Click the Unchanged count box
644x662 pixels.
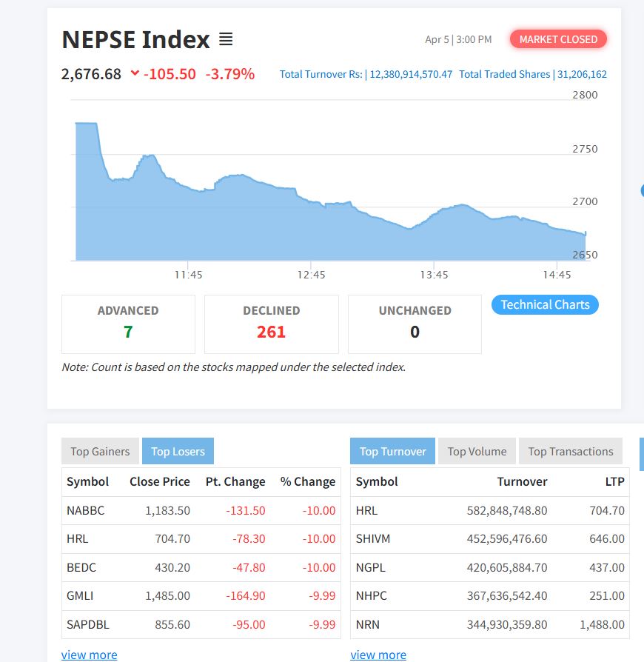click(415, 324)
